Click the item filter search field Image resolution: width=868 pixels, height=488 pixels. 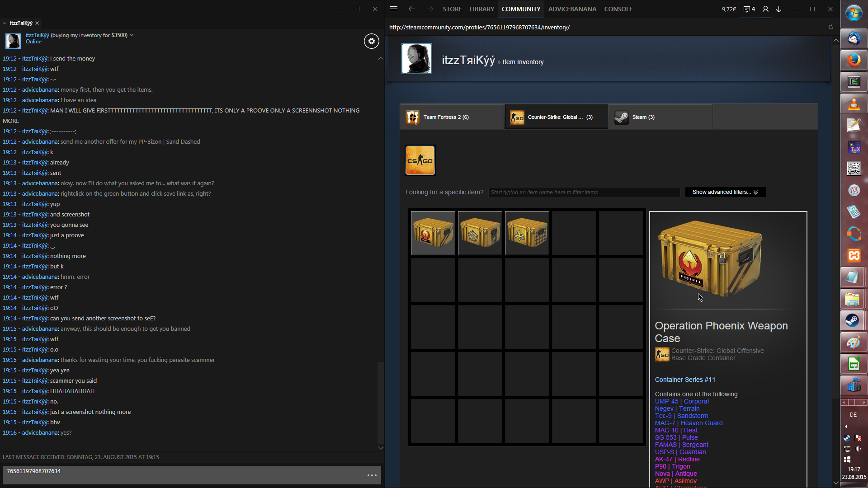tap(584, 192)
